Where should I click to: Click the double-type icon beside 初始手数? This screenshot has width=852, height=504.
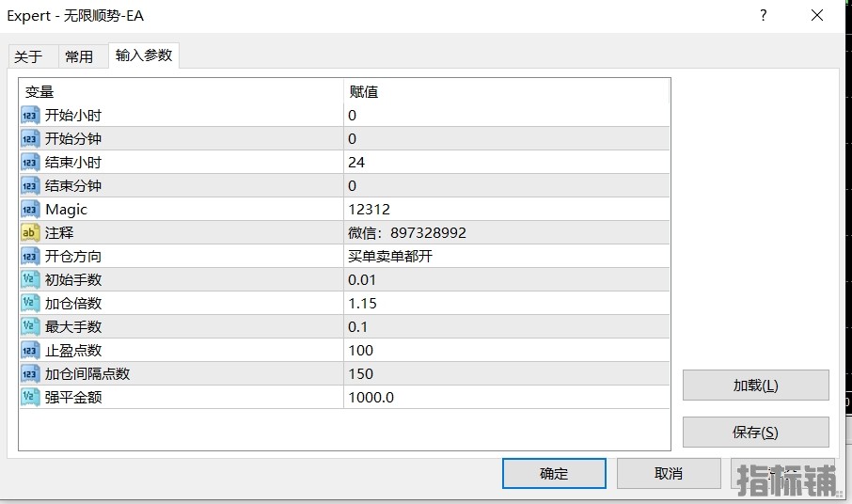tap(30, 279)
